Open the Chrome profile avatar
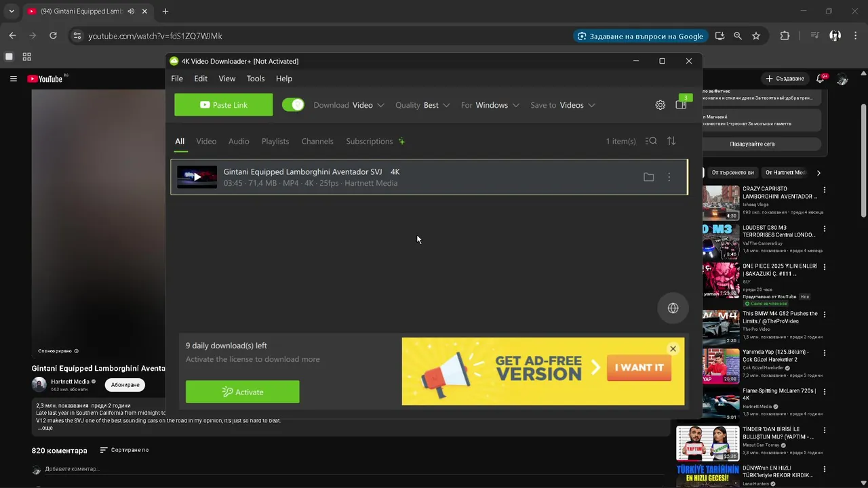The height and width of the screenshot is (488, 868). [835, 36]
